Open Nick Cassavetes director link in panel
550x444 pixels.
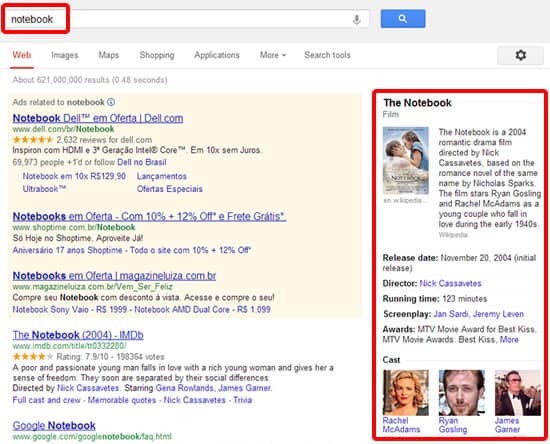450,283
